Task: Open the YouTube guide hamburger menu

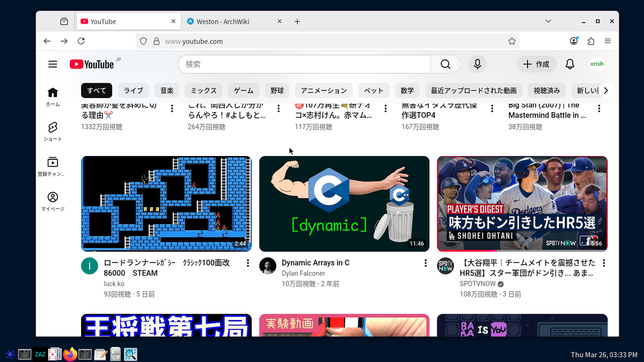Action: pyautogui.click(x=53, y=64)
